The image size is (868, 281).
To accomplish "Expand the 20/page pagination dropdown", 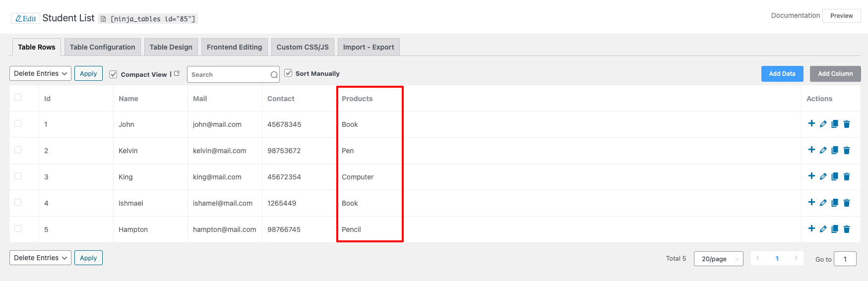I will point(718,259).
